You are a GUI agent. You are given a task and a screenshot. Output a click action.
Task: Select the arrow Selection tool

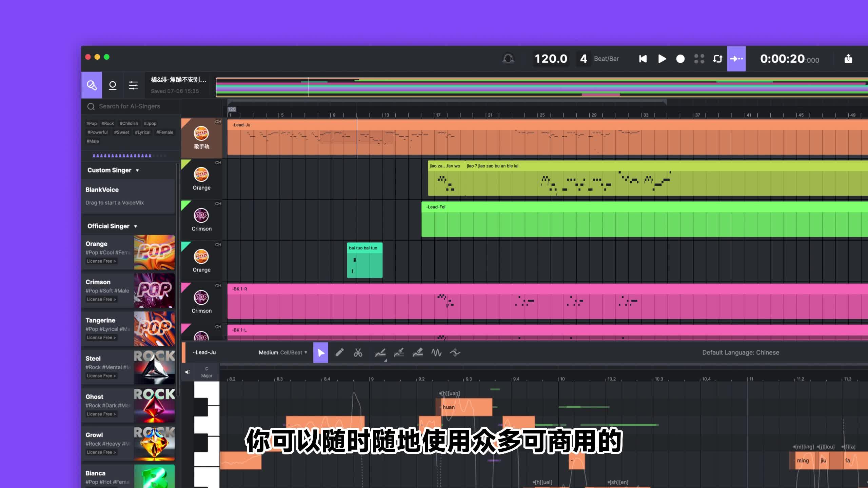pos(321,352)
